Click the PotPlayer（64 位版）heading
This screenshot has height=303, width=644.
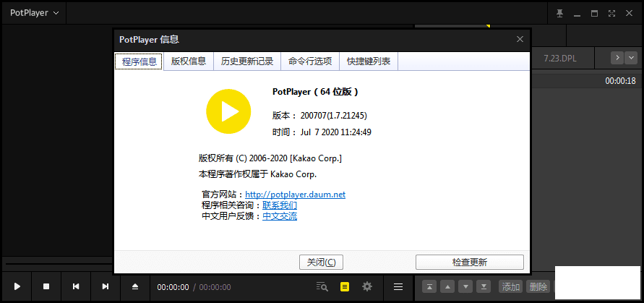pos(315,92)
